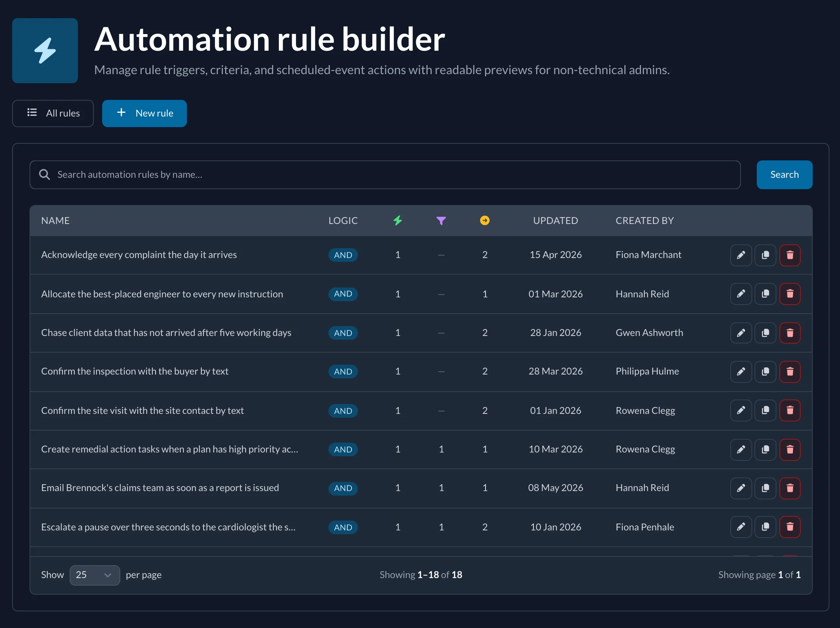Sort by the LOGIC column header
This screenshot has height=628, width=840.
click(343, 221)
